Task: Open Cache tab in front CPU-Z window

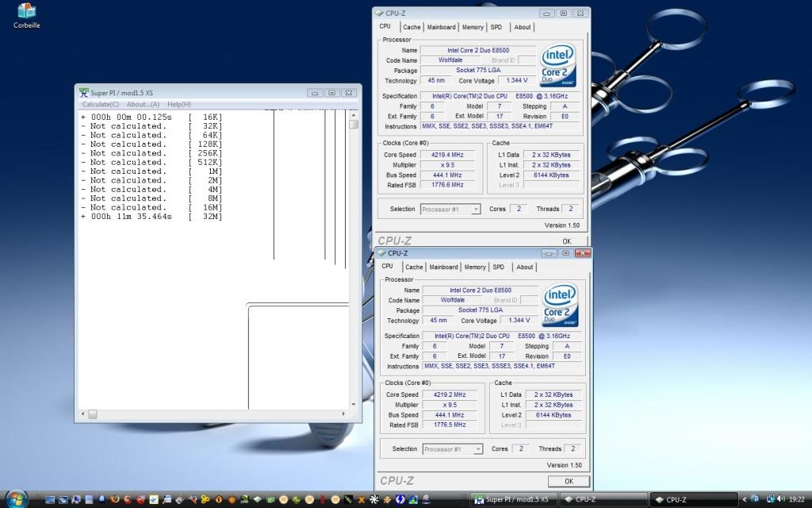Action: point(414,267)
